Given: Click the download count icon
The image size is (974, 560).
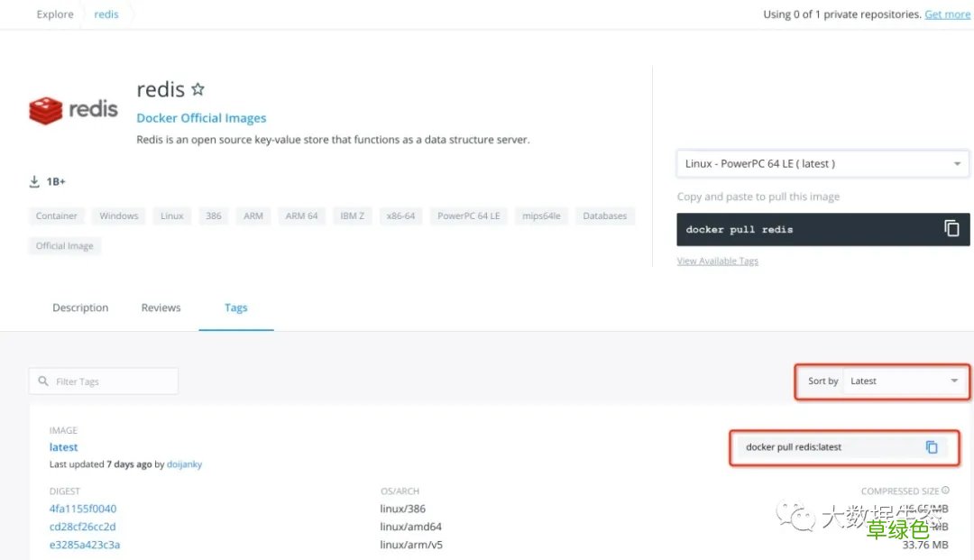Looking at the screenshot, I should click(x=34, y=181).
